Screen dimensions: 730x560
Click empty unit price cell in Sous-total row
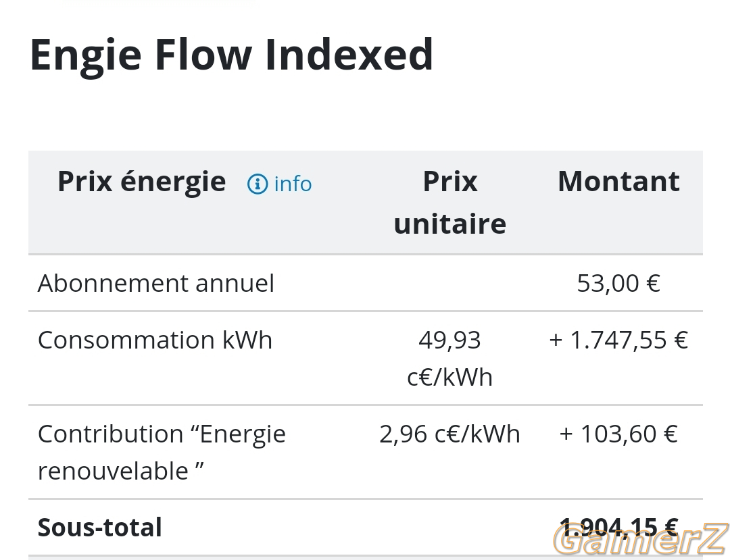pos(449,528)
